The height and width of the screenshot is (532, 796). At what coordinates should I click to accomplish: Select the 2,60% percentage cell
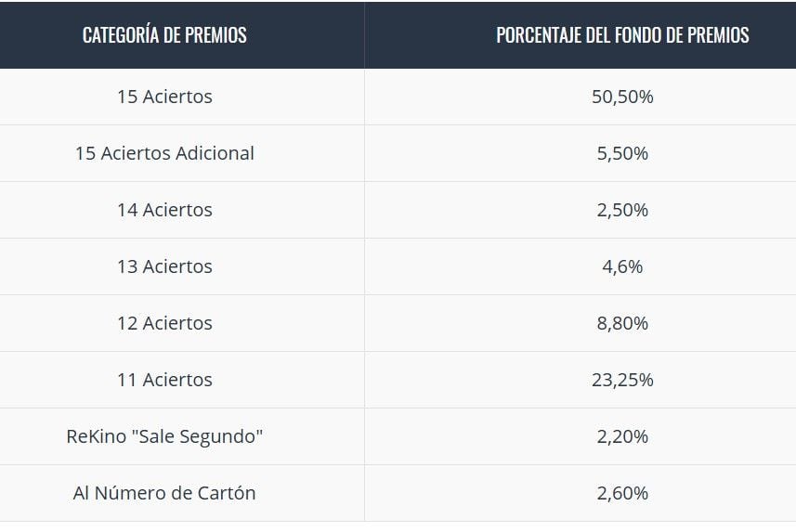point(622,493)
